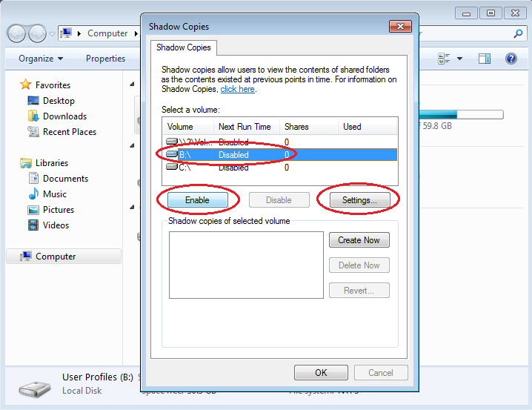Open the view options dropdown arrow

pyautogui.click(x=459, y=59)
